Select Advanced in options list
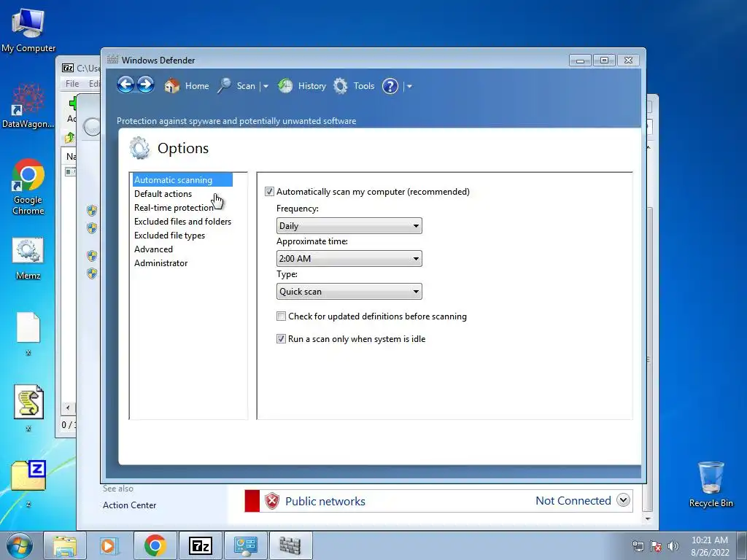Viewport: 747px width, 560px height. [x=153, y=249]
